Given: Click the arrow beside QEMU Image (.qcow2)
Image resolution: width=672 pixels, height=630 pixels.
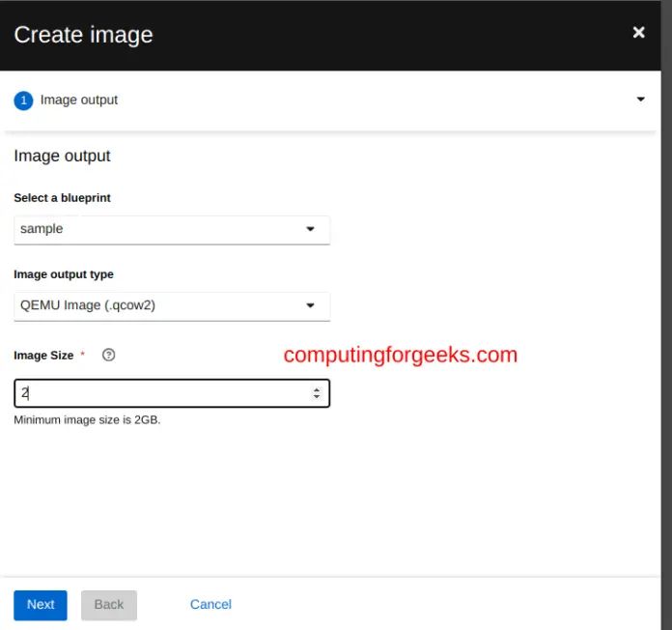Looking at the screenshot, I should click(310, 305).
